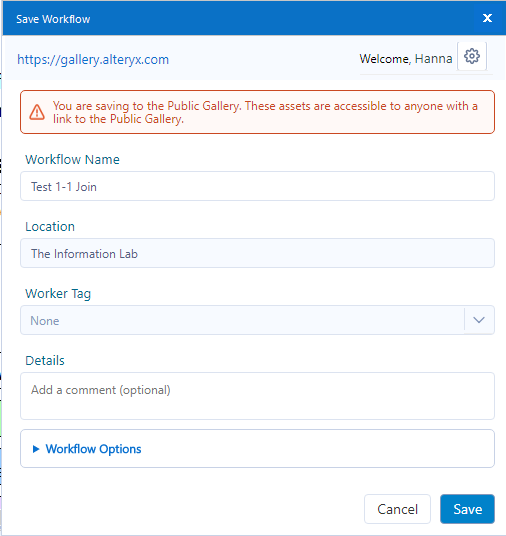Screen dimensions: 506x536
Task: Click the Location field showing The Information Lab
Action: [x=257, y=253]
